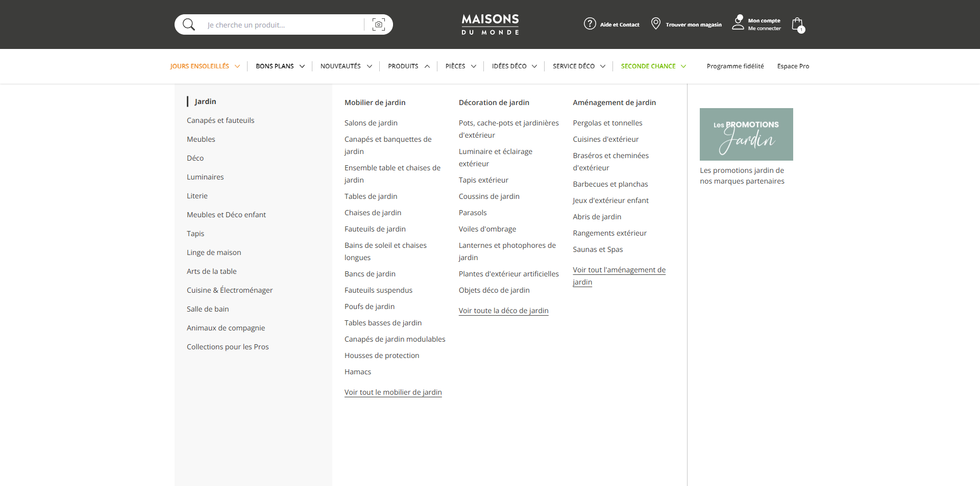Select Tapis category in sidebar

pyautogui.click(x=195, y=234)
